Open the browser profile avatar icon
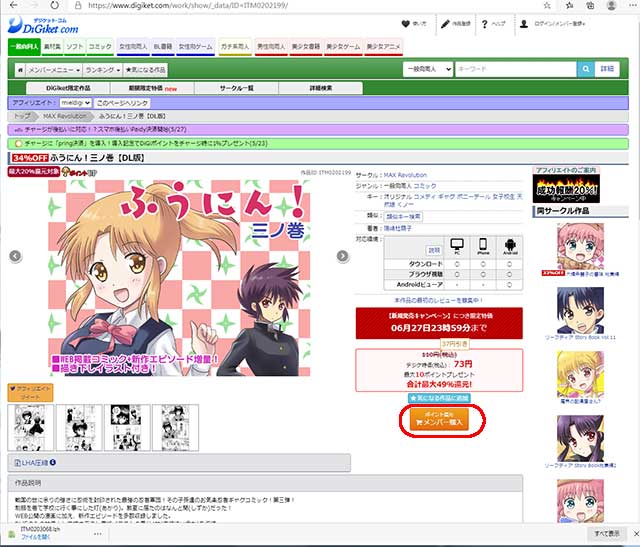The width and height of the screenshot is (640, 547). click(x=611, y=6)
